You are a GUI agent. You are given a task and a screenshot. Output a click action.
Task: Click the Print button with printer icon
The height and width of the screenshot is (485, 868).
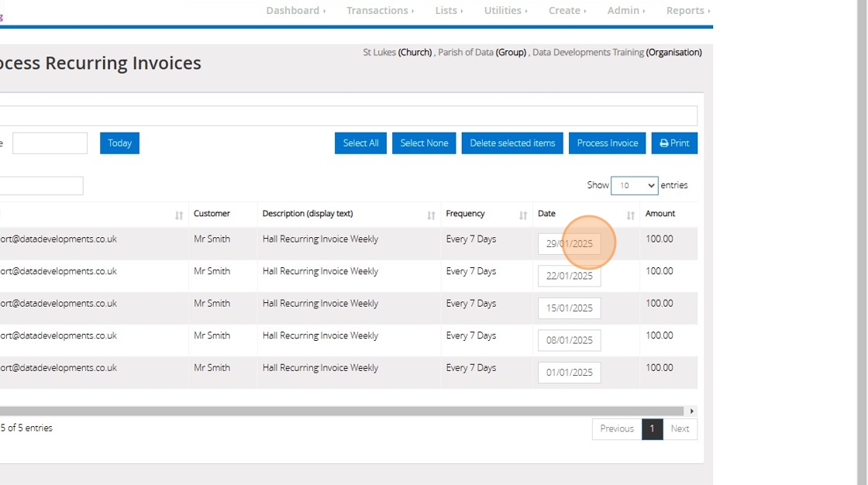(x=673, y=143)
